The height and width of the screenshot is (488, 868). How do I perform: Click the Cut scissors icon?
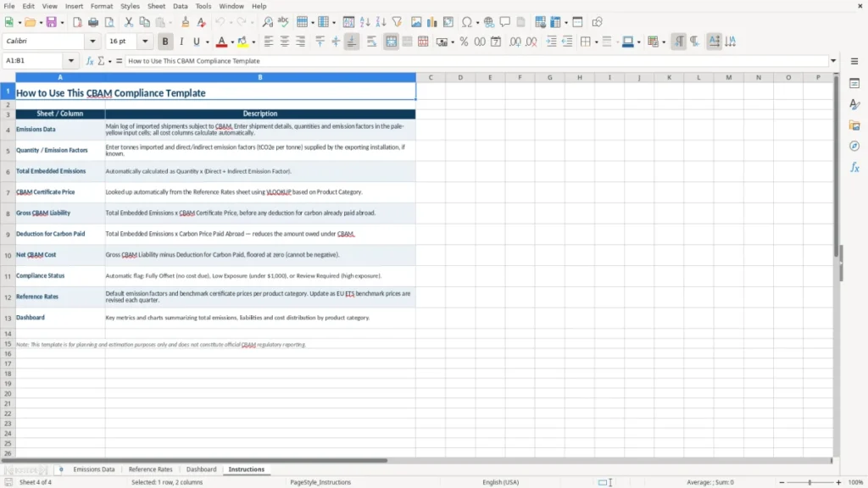(x=129, y=22)
